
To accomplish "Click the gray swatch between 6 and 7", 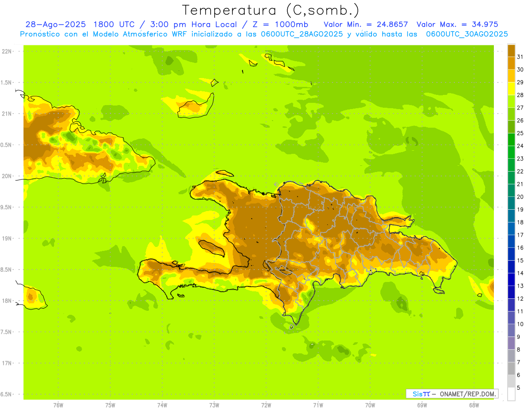I will [511, 368].
